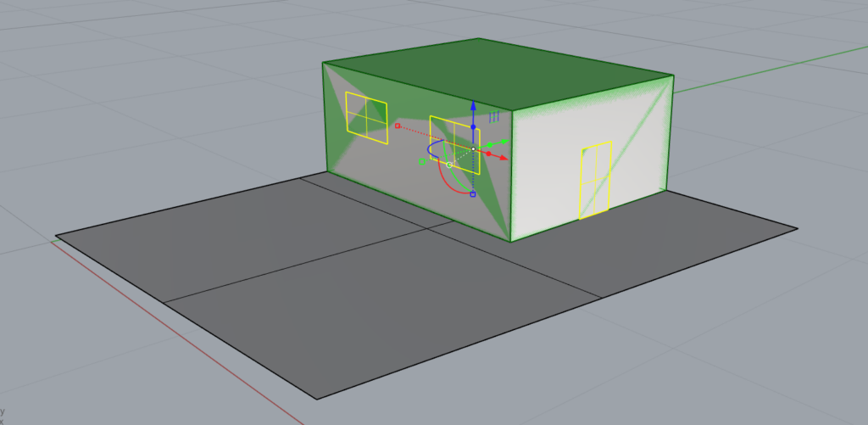The image size is (868, 425).
Task: Select the left yellow window on the green wall
Action: coord(366,119)
